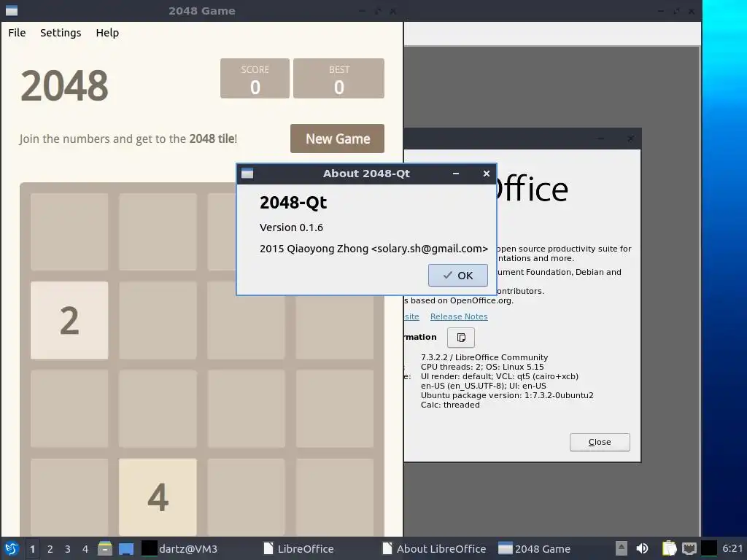Screen dimensions: 747x560
Task: Click the 'Version 0.1.6' text
Action: click(291, 227)
